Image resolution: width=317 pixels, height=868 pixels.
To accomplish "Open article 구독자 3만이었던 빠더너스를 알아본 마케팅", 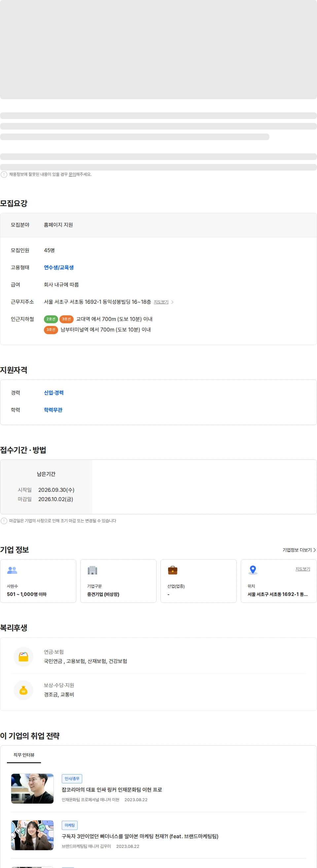I will 140,836.
